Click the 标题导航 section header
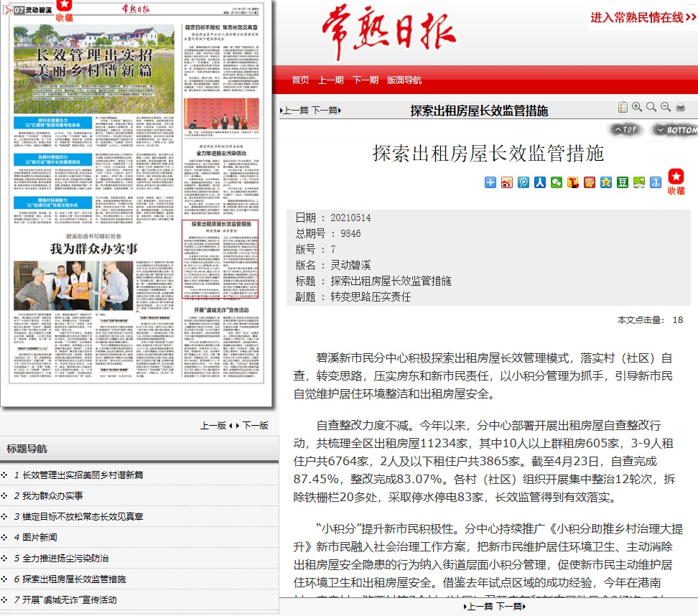This screenshot has width=698, height=616. [27, 449]
